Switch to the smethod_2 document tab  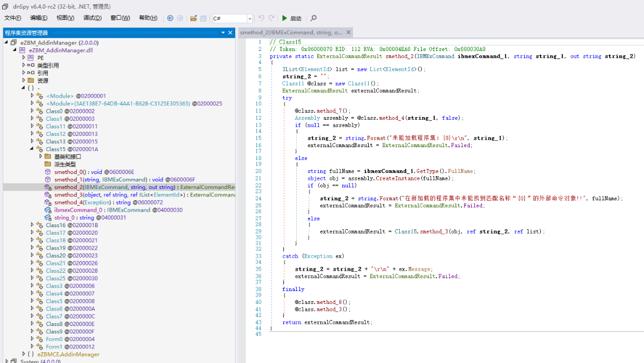click(x=291, y=33)
